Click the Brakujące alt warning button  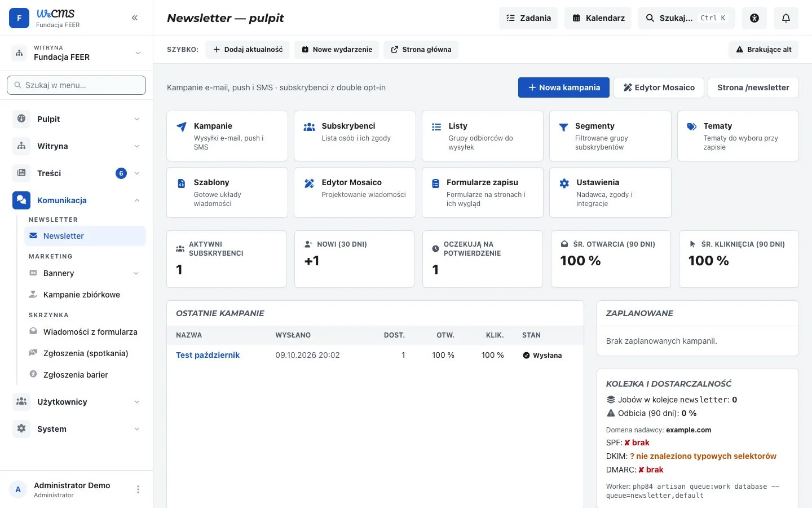click(764, 50)
